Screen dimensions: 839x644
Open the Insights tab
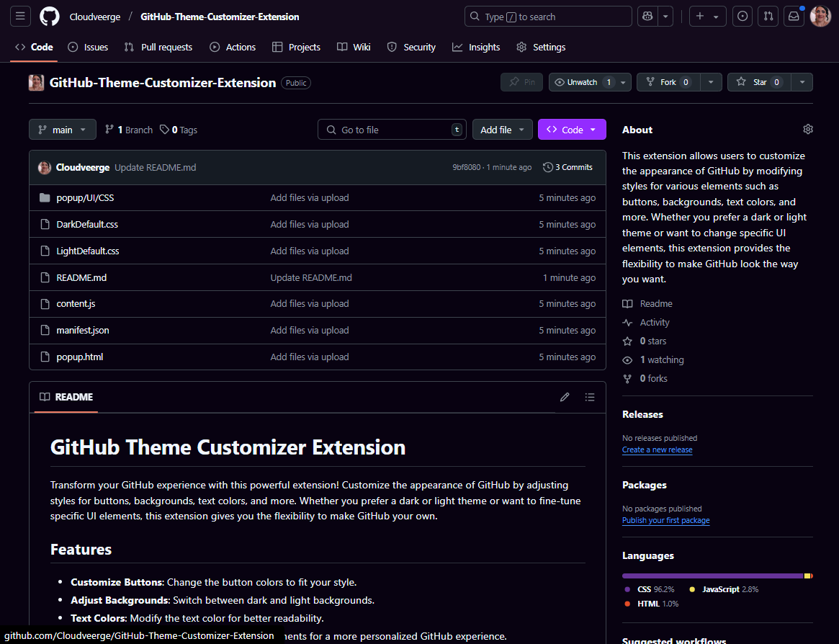click(476, 47)
